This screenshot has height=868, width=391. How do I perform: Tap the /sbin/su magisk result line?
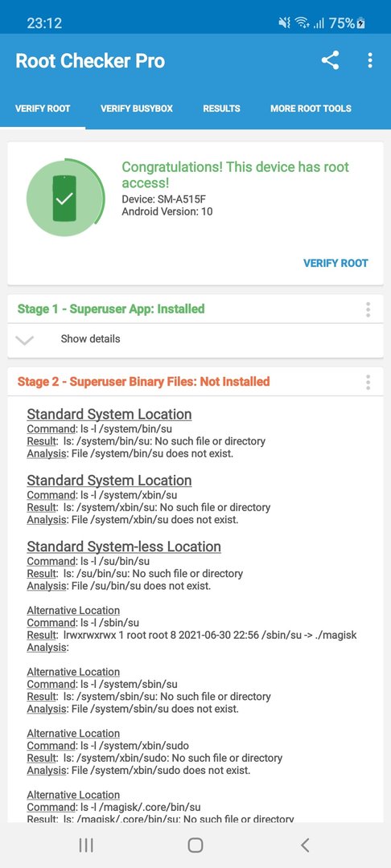pos(191,635)
